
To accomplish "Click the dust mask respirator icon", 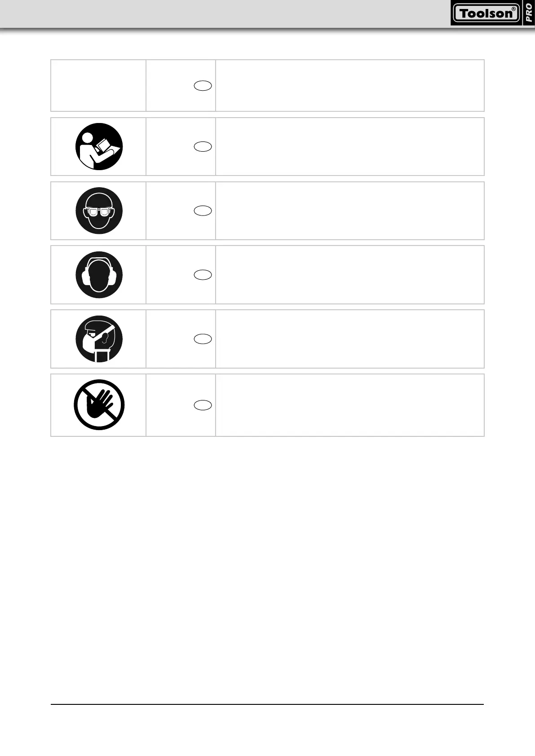I will [99, 339].
